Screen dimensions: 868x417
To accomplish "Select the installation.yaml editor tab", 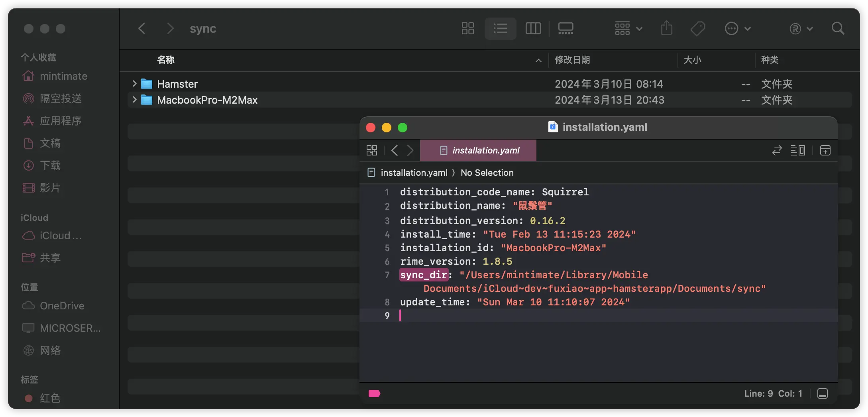I will tap(478, 150).
